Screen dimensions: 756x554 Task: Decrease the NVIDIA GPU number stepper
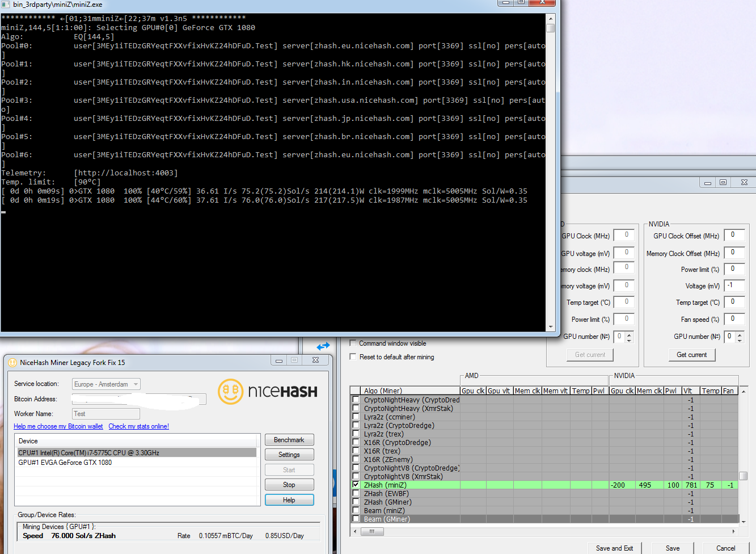pos(740,339)
